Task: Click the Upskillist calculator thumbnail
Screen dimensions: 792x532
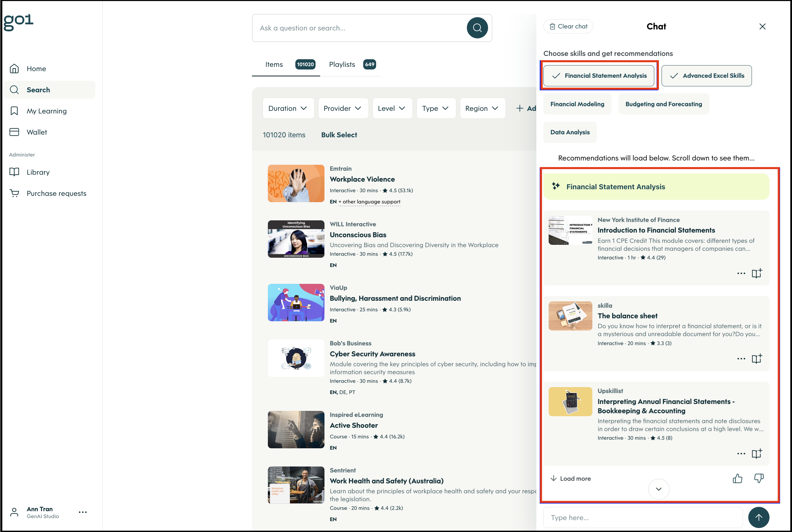Action: click(x=570, y=402)
